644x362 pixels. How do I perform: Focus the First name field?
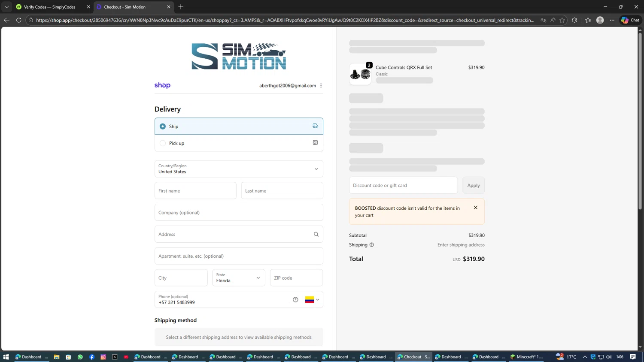click(195, 190)
